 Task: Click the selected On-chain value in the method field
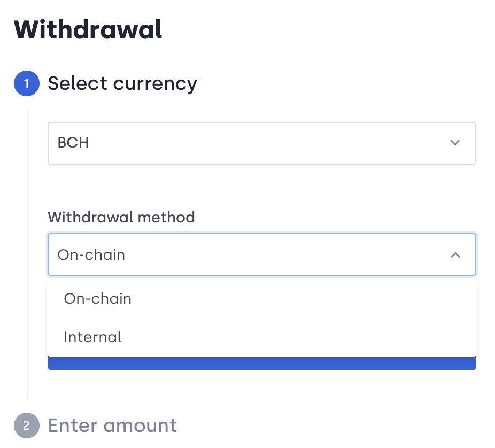click(91, 255)
